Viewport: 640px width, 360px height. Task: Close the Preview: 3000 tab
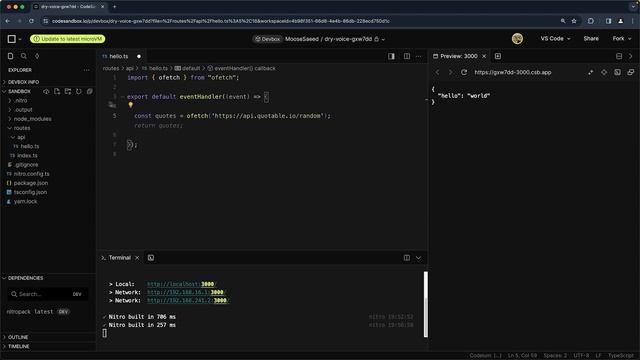484,56
